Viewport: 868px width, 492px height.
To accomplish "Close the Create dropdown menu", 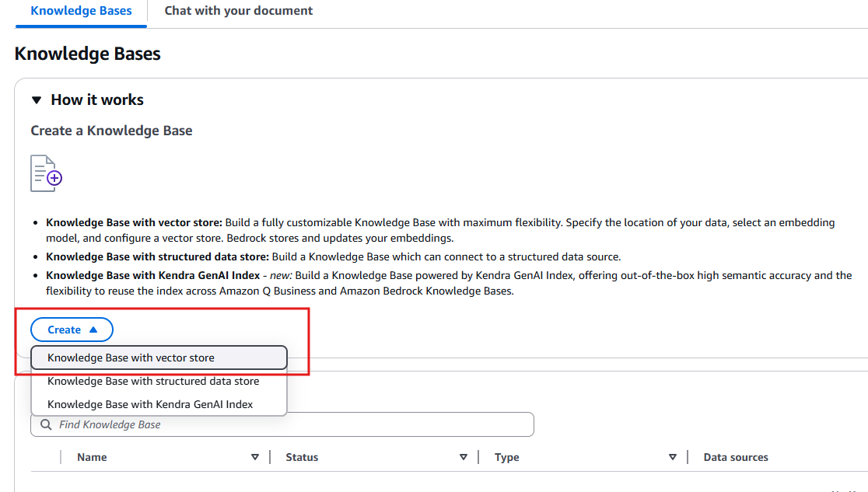I will coord(72,329).
